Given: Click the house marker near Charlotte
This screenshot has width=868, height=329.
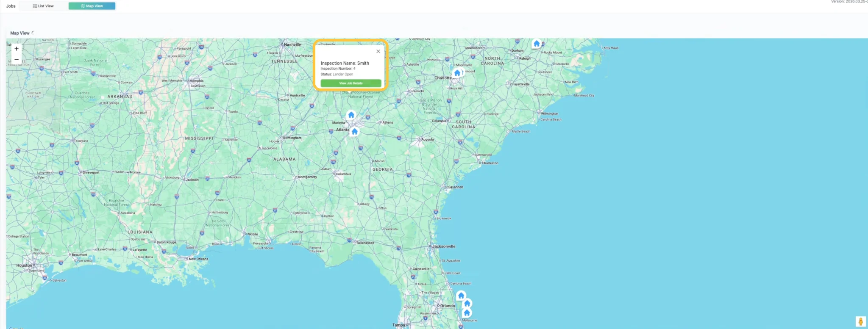Looking at the screenshot, I should point(457,73).
